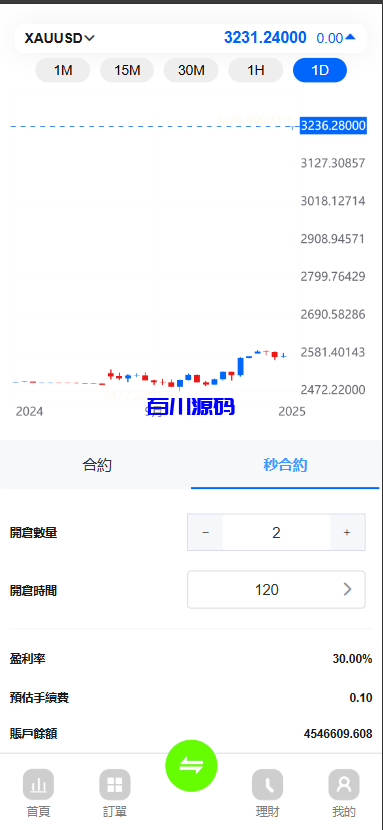
Task: Click the 2024 date axis label
Action: (x=30, y=411)
